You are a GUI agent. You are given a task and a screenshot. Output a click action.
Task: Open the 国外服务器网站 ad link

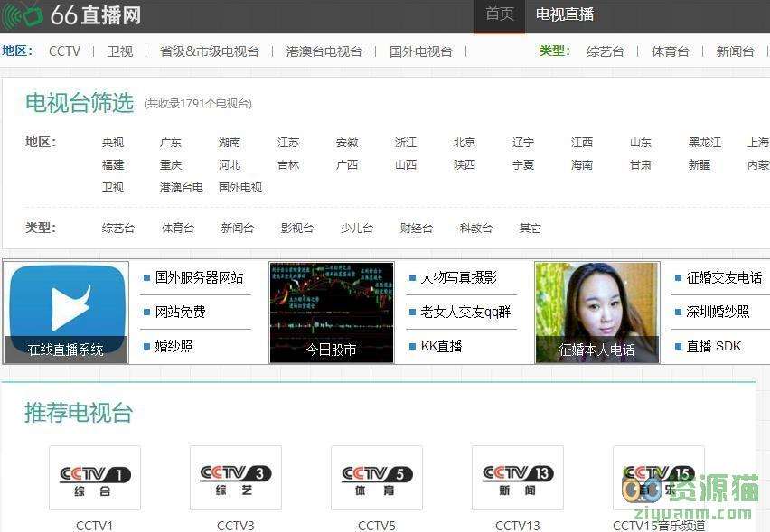[x=199, y=278]
